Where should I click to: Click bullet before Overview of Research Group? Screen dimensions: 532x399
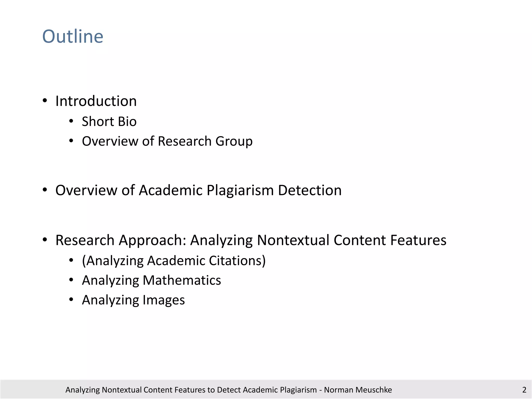(x=71, y=141)
